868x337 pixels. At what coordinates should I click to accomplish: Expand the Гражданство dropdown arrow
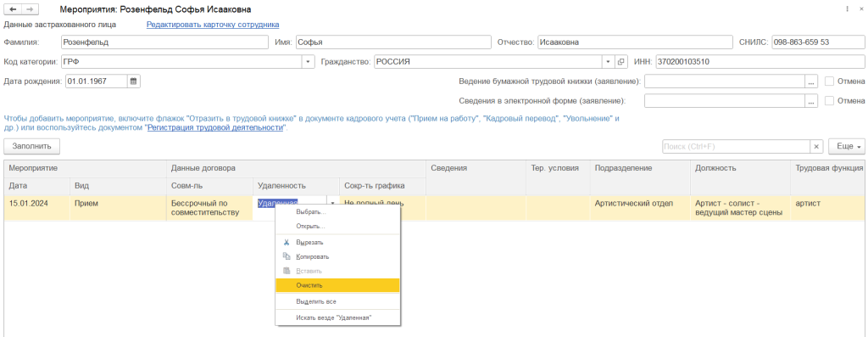609,61
